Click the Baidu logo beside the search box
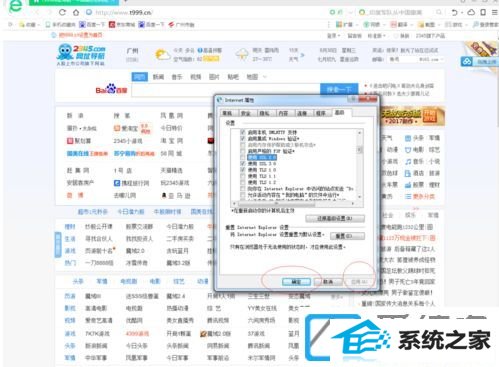The width and height of the screenshot is (499, 367). pos(111,89)
